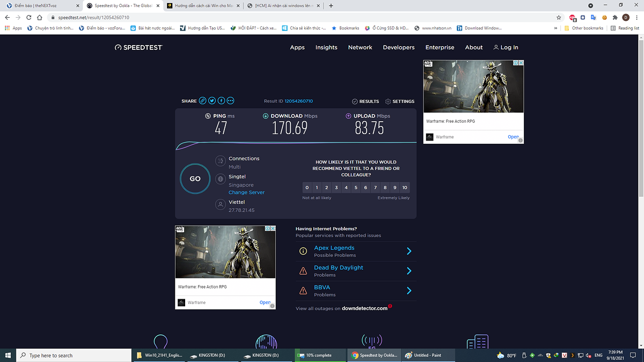Open Apps shortcut in bookmarks bar
Screen dimensions: 644x362
(13, 28)
